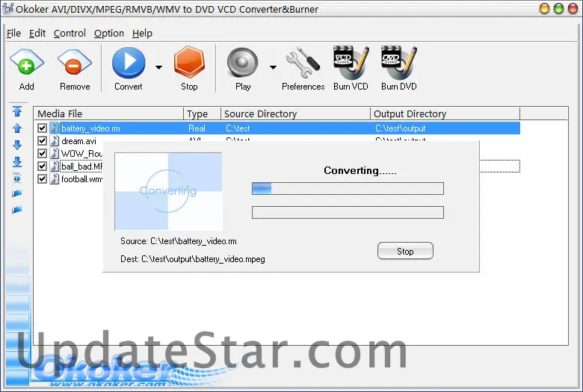Open the Option menu
Viewport: 583px width, 392px height.
109,34
